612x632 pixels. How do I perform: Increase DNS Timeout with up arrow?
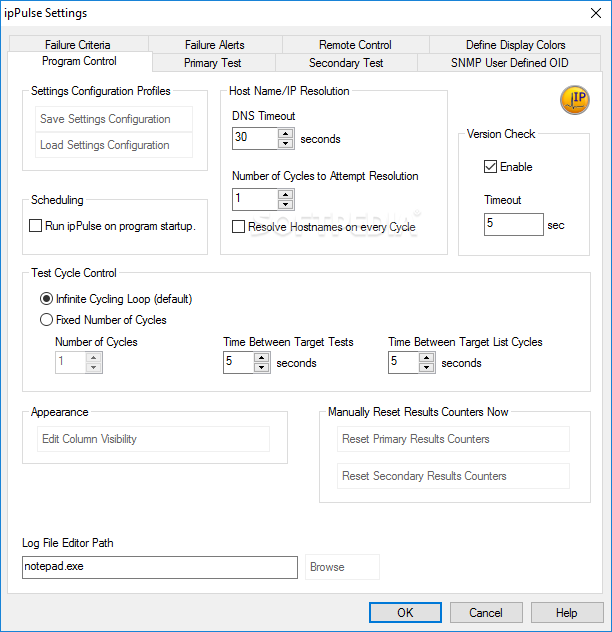[285, 134]
